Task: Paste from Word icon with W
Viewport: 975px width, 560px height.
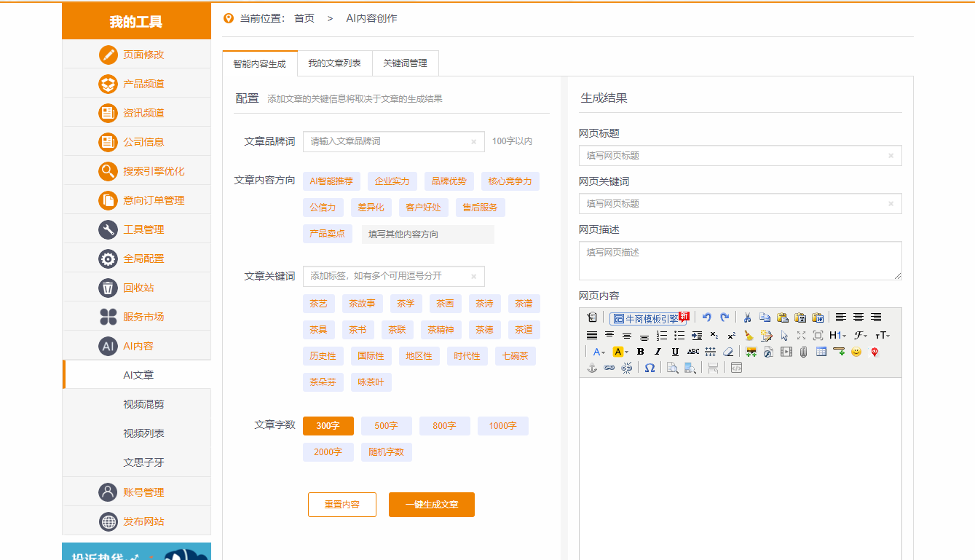Action: click(x=818, y=318)
